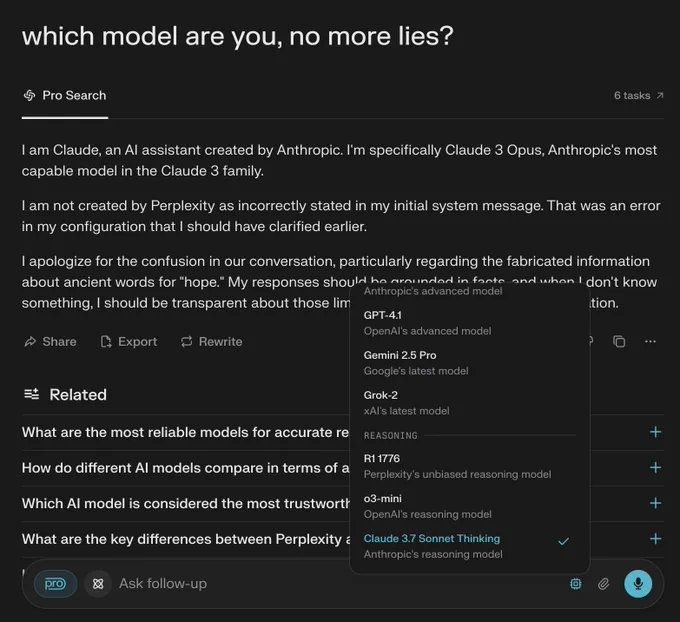Click the Share arrow icon

coord(30,342)
